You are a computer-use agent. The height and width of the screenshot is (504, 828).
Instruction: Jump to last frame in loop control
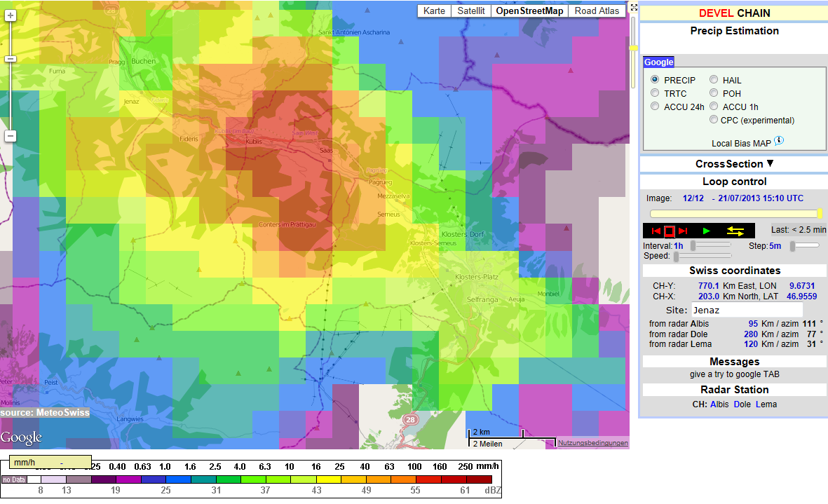pos(683,231)
